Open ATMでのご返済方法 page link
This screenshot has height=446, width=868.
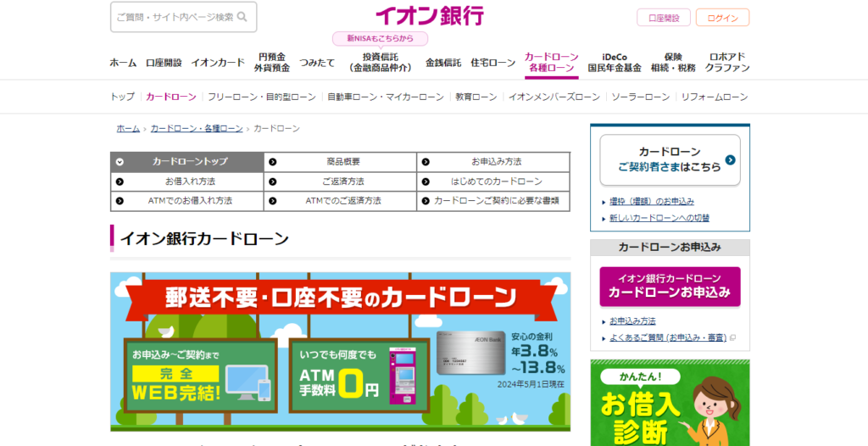341,201
